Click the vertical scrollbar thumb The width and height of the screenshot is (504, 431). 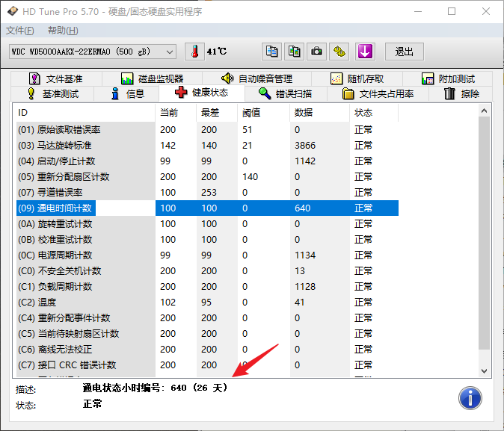point(484,233)
